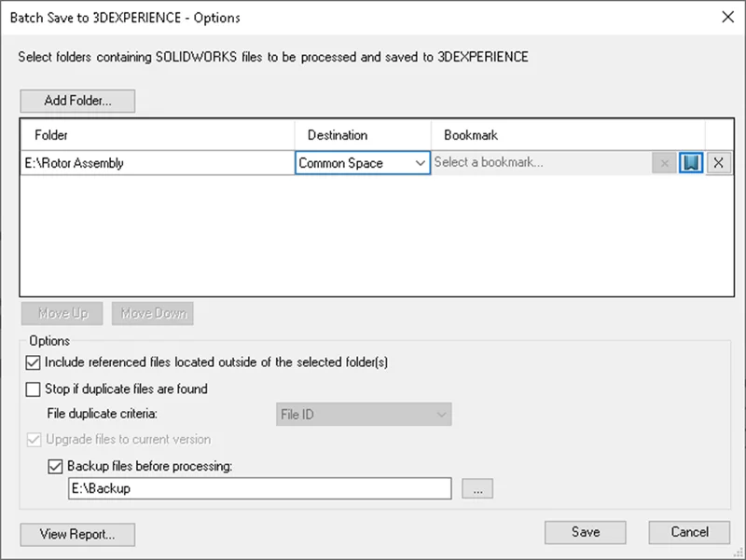Uncheck Backup files before processing
The height and width of the screenshot is (560, 746).
pos(55,465)
